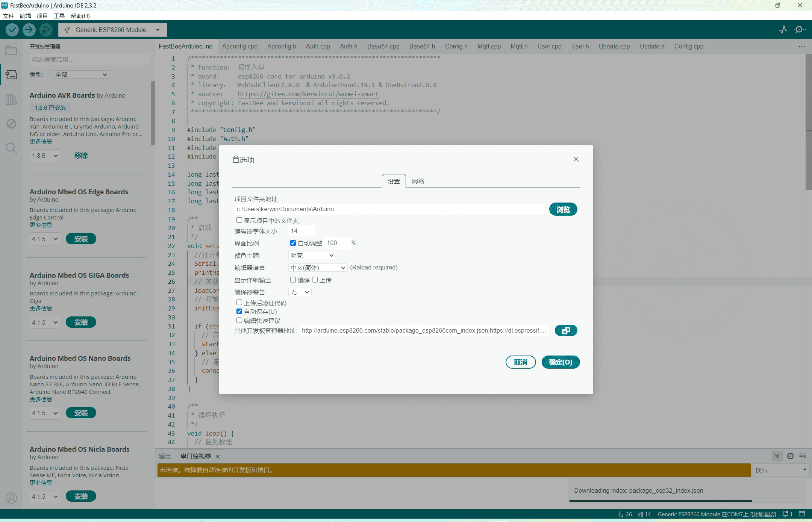The width and height of the screenshot is (812, 522).
Task: Open the Boards Manager sidebar icon
Action: click(11, 75)
